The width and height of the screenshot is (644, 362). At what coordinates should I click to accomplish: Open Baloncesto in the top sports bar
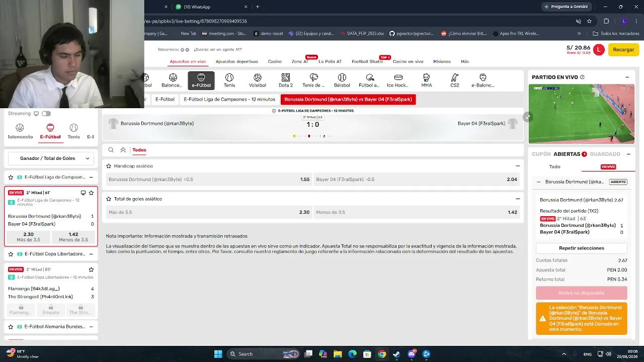coord(173,80)
